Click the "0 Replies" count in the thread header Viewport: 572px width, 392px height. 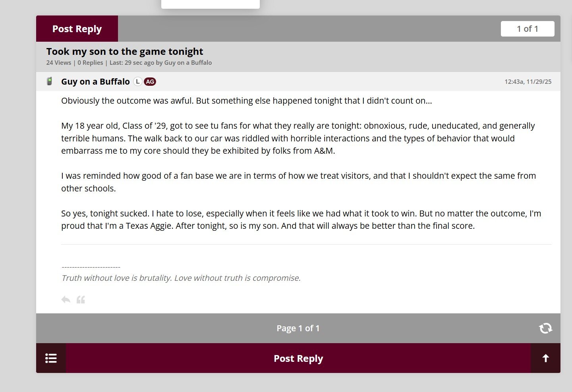tap(90, 63)
